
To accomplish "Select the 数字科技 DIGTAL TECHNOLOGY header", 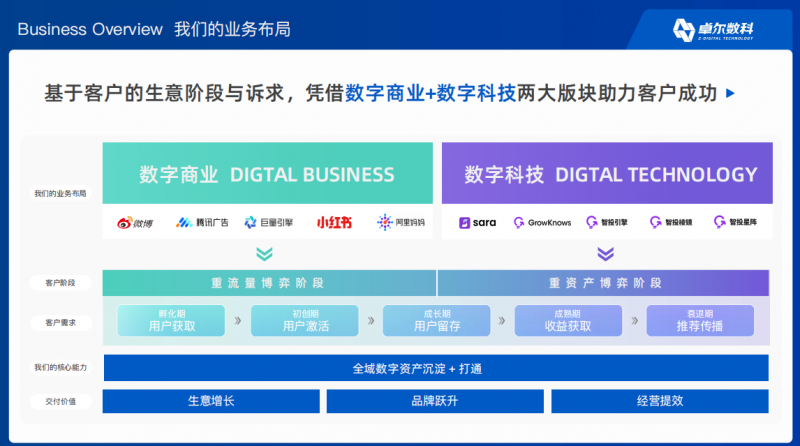I will [607, 174].
